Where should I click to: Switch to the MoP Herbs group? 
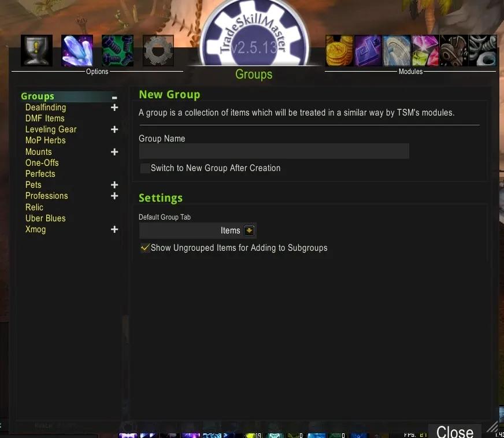click(45, 140)
